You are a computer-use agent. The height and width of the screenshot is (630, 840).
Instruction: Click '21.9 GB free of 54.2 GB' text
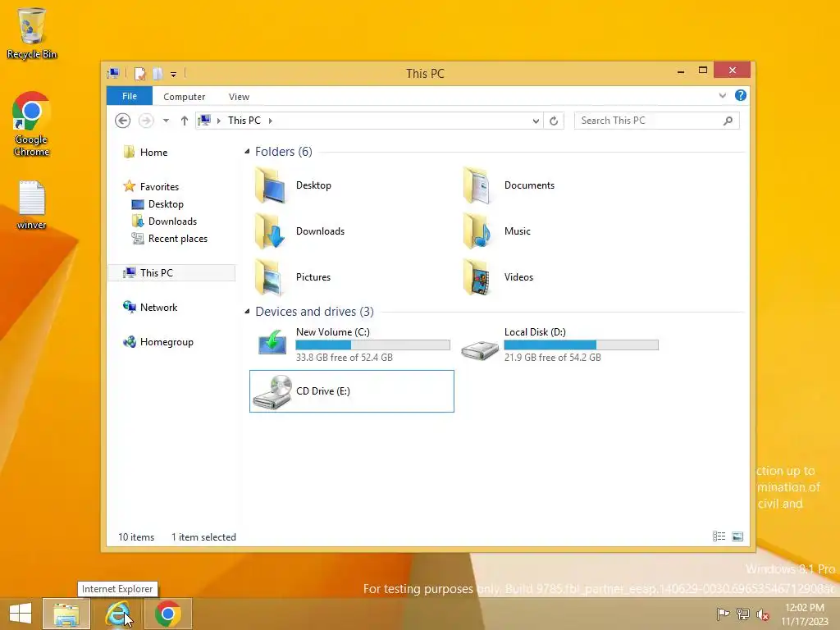pos(552,358)
